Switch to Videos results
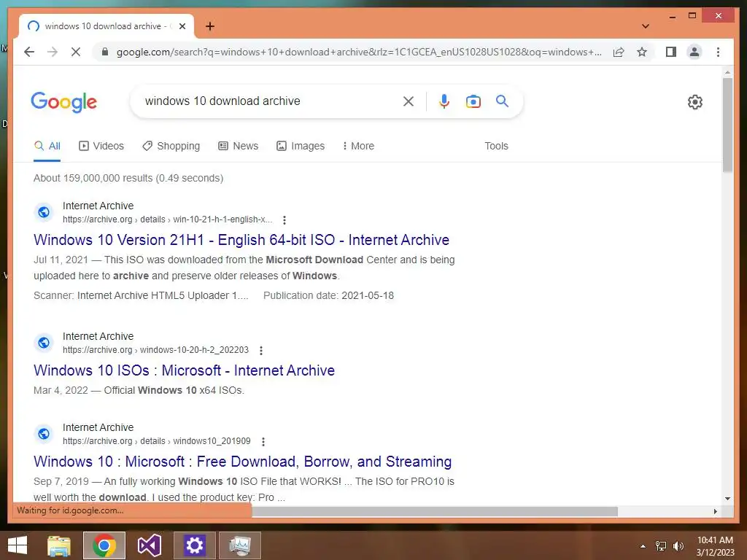The image size is (747, 560). pos(101,146)
